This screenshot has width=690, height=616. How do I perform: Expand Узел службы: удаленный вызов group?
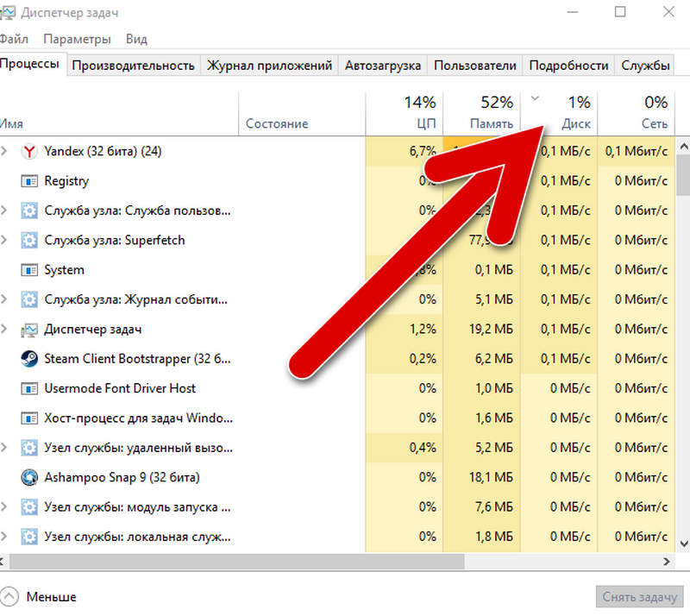[4, 448]
